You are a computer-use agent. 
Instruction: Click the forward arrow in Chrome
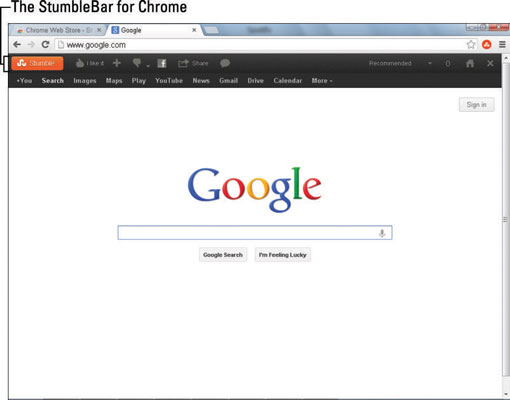pos(31,44)
